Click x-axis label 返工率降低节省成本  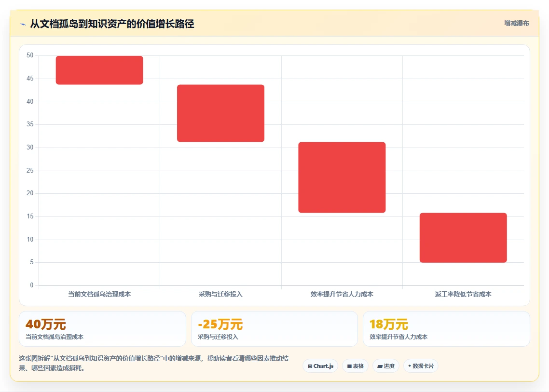(463, 294)
